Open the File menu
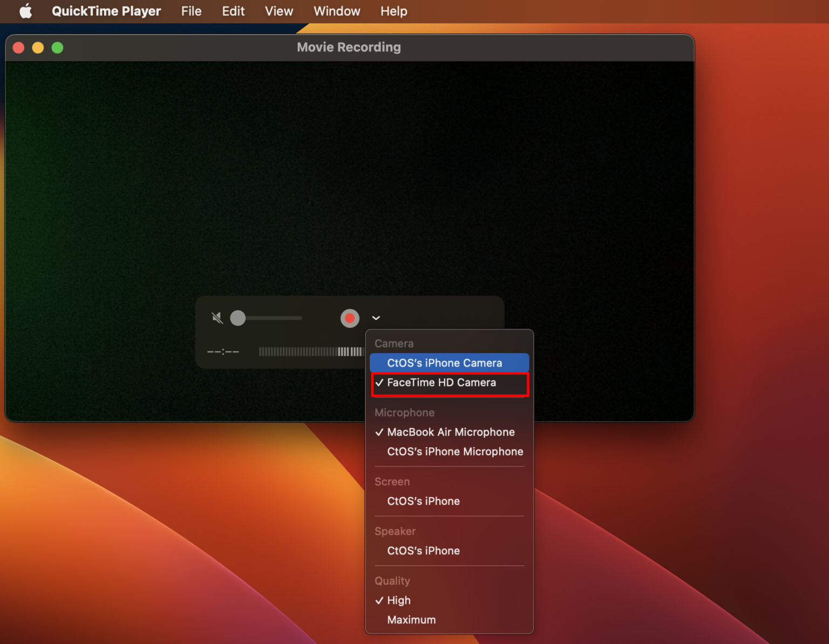This screenshot has height=644, width=829. [191, 11]
